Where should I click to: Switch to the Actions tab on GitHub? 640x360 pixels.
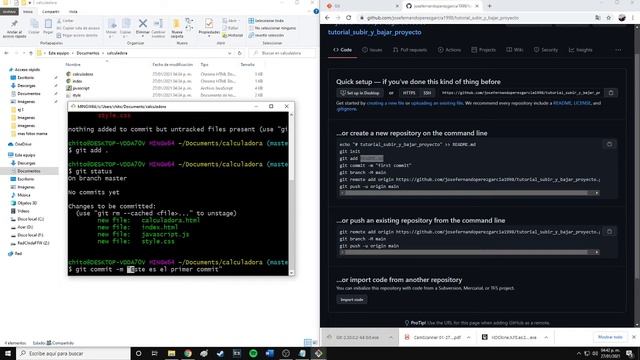pos(449,50)
